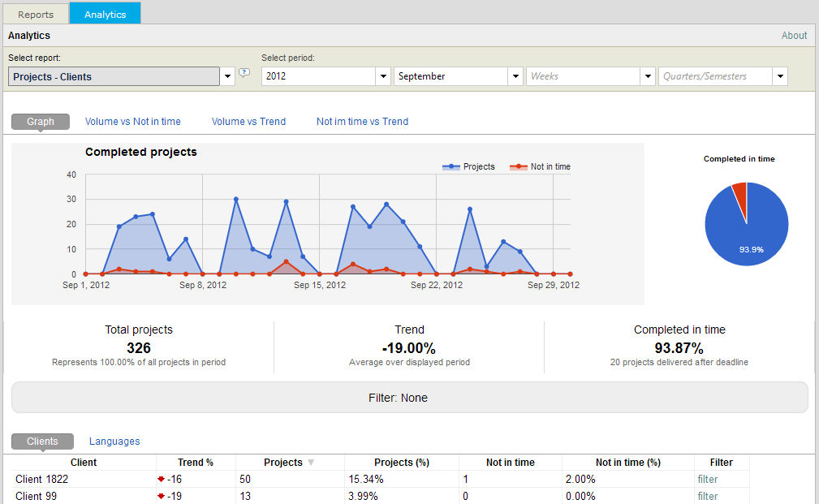
Task: Expand the Select report dropdown
Action: click(x=227, y=77)
